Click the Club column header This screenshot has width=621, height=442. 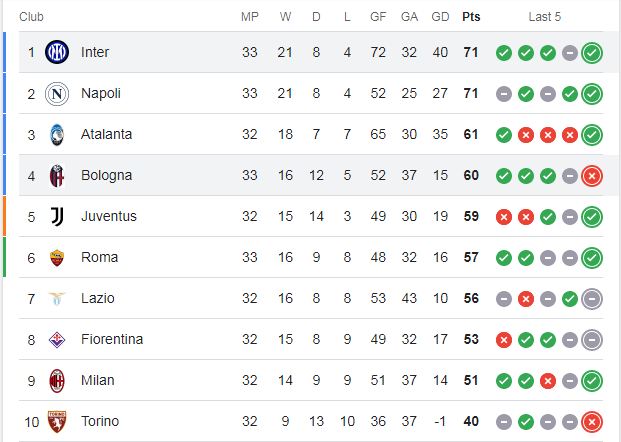31,17
